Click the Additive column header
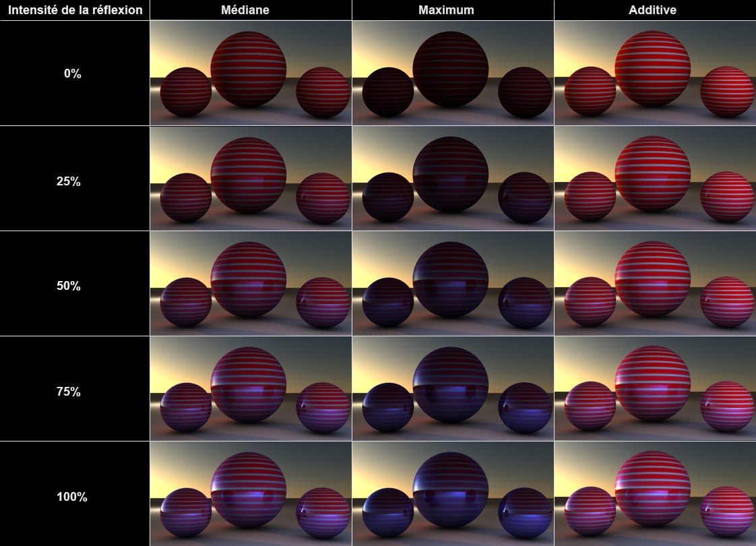The width and height of the screenshot is (756, 546). (652, 9)
